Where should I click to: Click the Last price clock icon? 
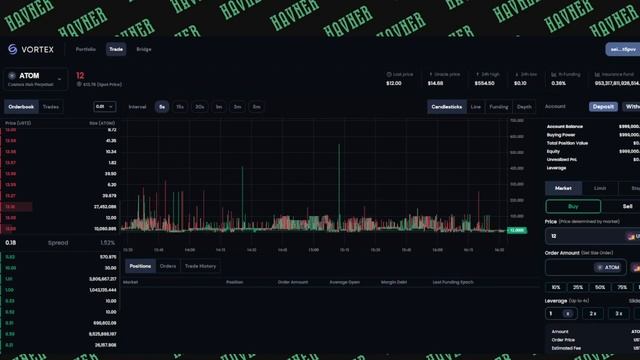tap(389, 75)
